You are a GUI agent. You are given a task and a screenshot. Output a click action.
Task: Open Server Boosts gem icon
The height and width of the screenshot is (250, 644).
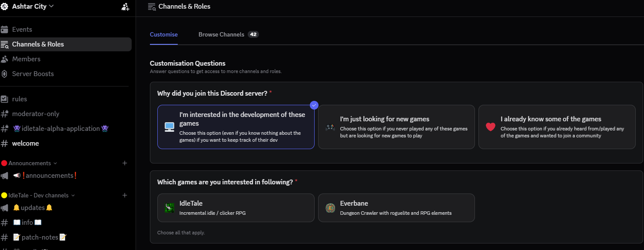(4, 74)
